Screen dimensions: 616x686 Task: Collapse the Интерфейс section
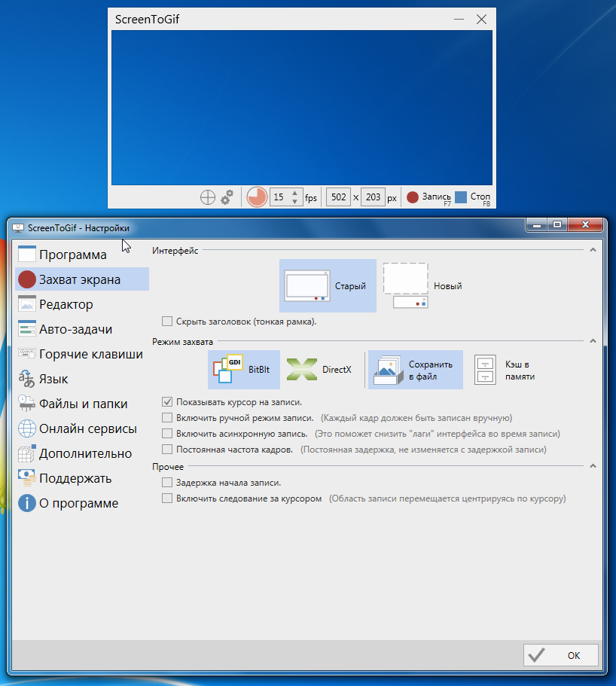tap(593, 250)
